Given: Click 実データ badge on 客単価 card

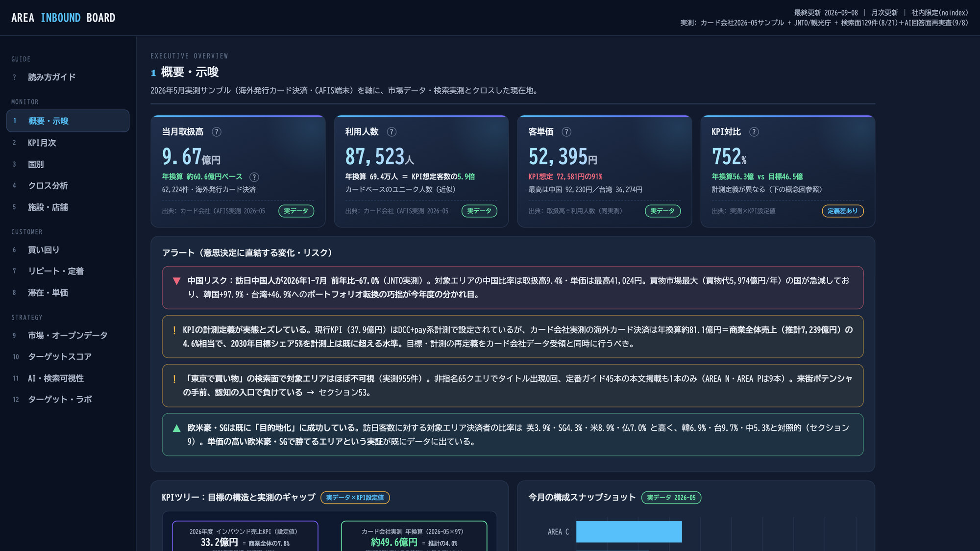Looking at the screenshot, I should (x=662, y=211).
